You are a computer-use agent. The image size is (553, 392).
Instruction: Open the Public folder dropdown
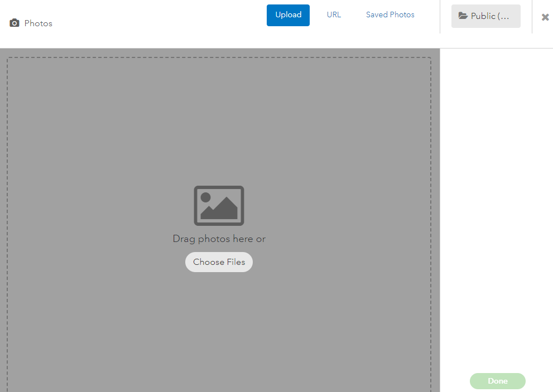[485, 16]
